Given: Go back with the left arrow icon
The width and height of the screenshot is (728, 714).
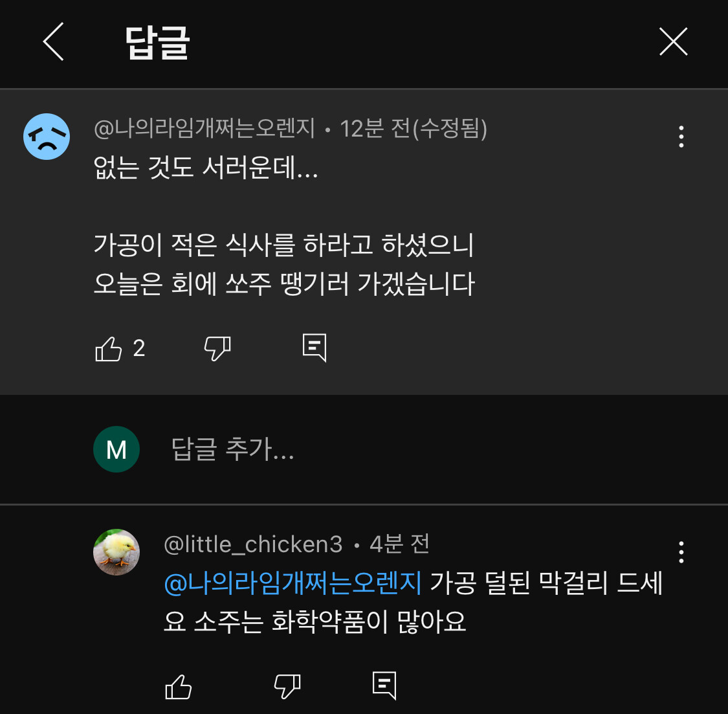Looking at the screenshot, I should (x=54, y=42).
